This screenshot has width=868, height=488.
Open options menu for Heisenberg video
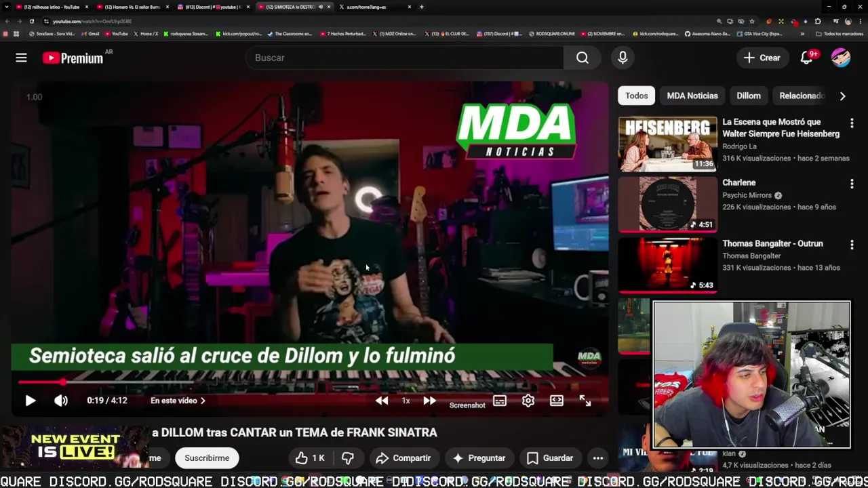(x=852, y=123)
